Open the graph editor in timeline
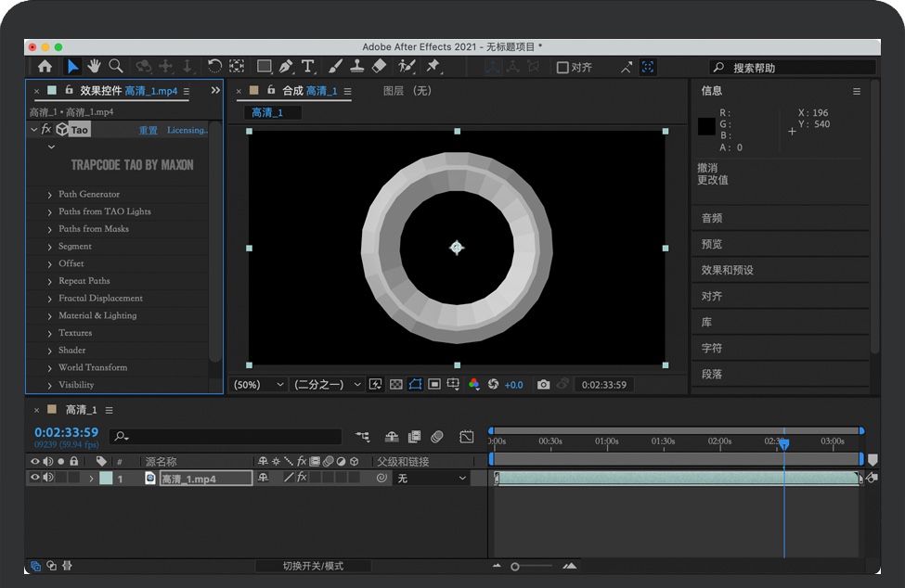The width and height of the screenshot is (905, 588). [x=466, y=436]
